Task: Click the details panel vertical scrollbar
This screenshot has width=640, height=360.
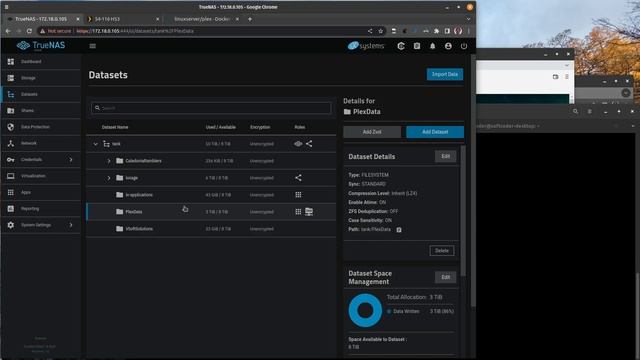Action: [x=463, y=210]
